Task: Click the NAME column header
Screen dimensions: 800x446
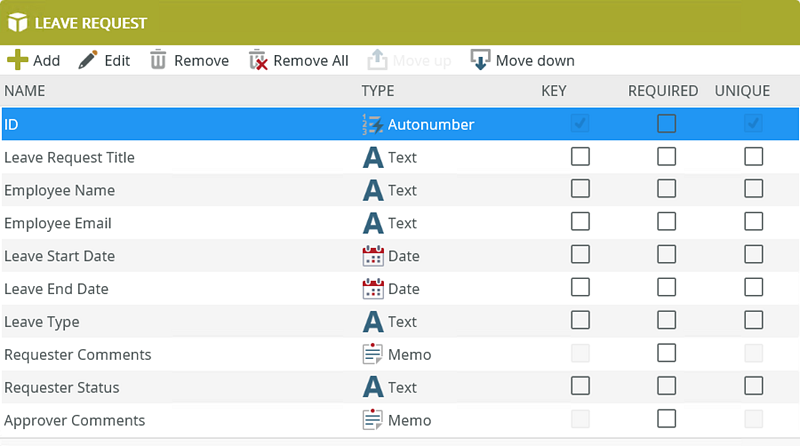Action: coord(25,91)
